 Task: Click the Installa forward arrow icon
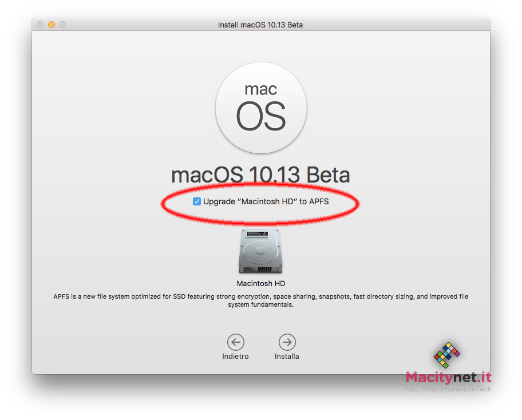[x=287, y=342]
